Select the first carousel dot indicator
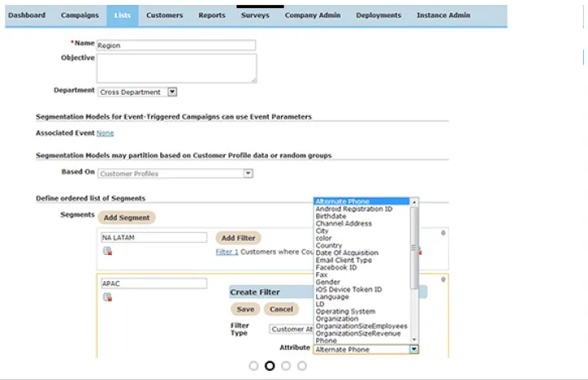Screen dimensions: 588x380 pos(253,366)
